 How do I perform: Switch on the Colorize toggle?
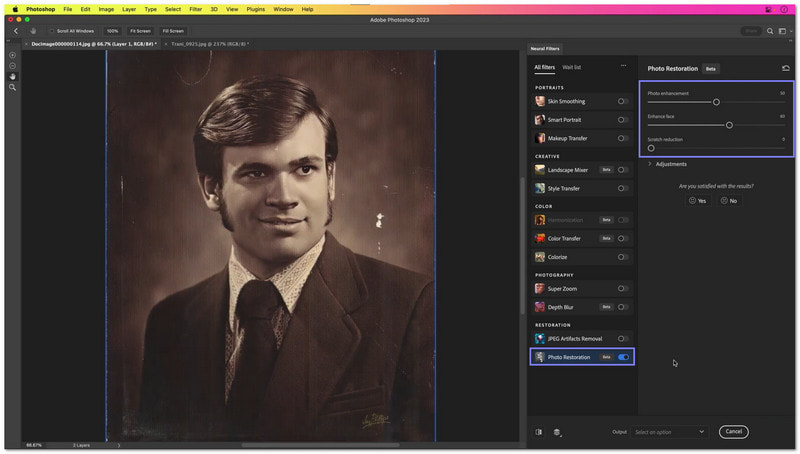pyautogui.click(x=623, y=257)
